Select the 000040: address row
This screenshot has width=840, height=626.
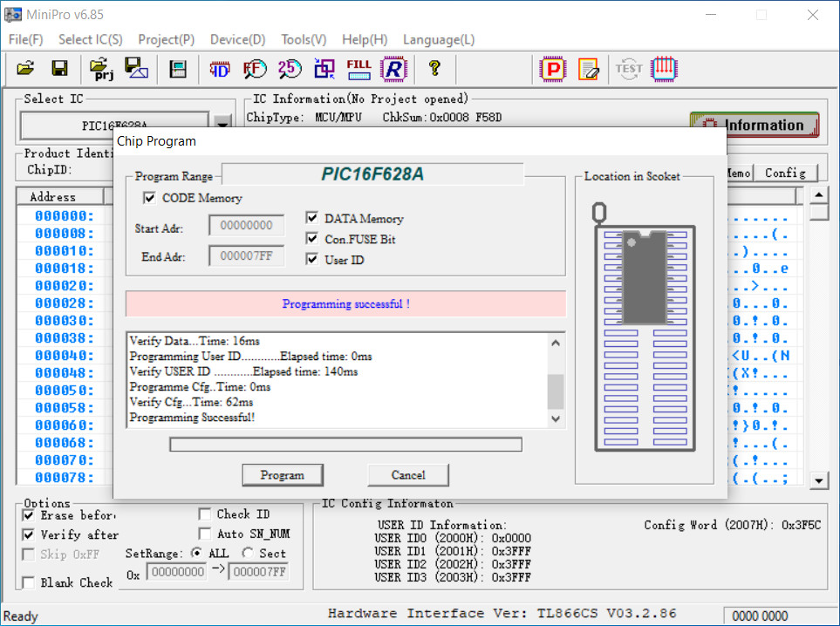tap(65, 356)
